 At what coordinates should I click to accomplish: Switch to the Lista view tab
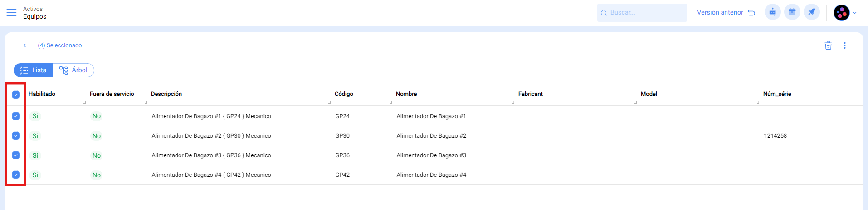tap(34, 70)
